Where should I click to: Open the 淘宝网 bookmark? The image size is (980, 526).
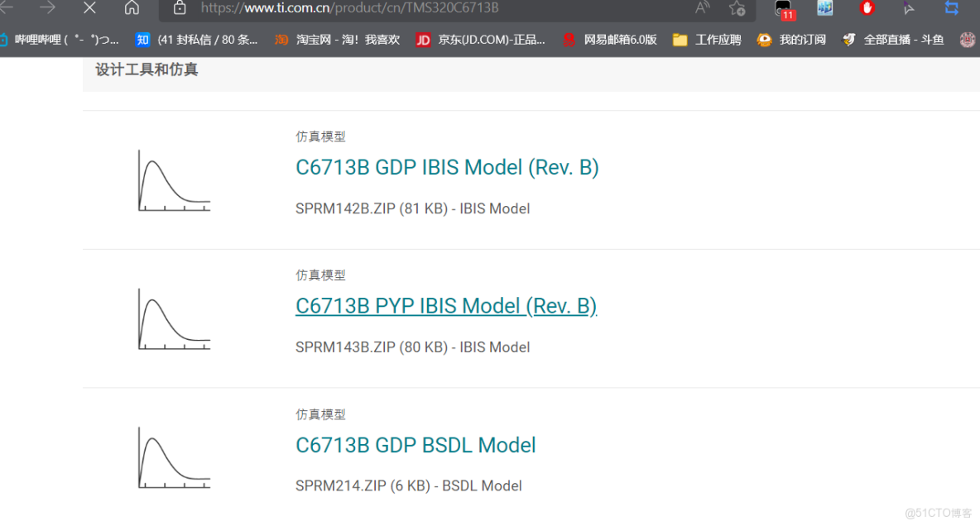(334, 39)
